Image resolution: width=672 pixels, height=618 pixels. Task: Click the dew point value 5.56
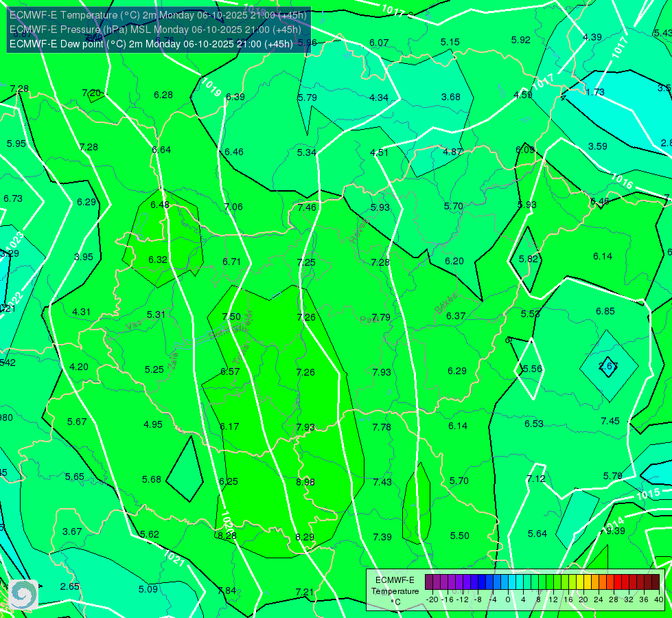(x=533, y=369)
